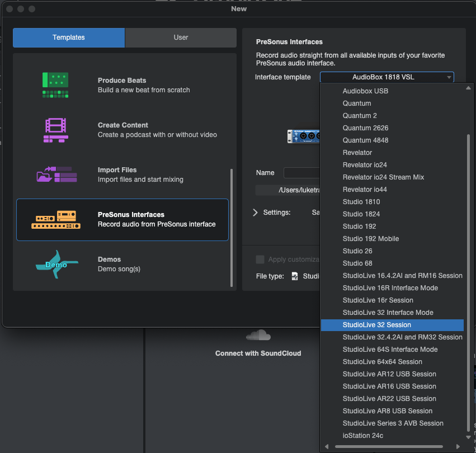Select Studio 1824 interface template
Image resolution: width=476 pixels, height=453 pixels.
pos(392,214)
